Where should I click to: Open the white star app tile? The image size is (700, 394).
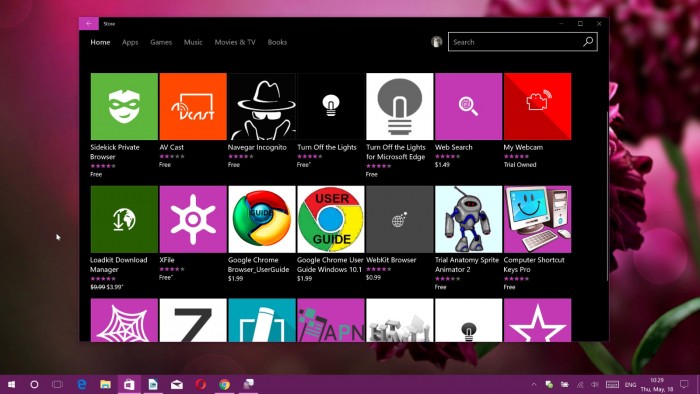click(538, 320)
